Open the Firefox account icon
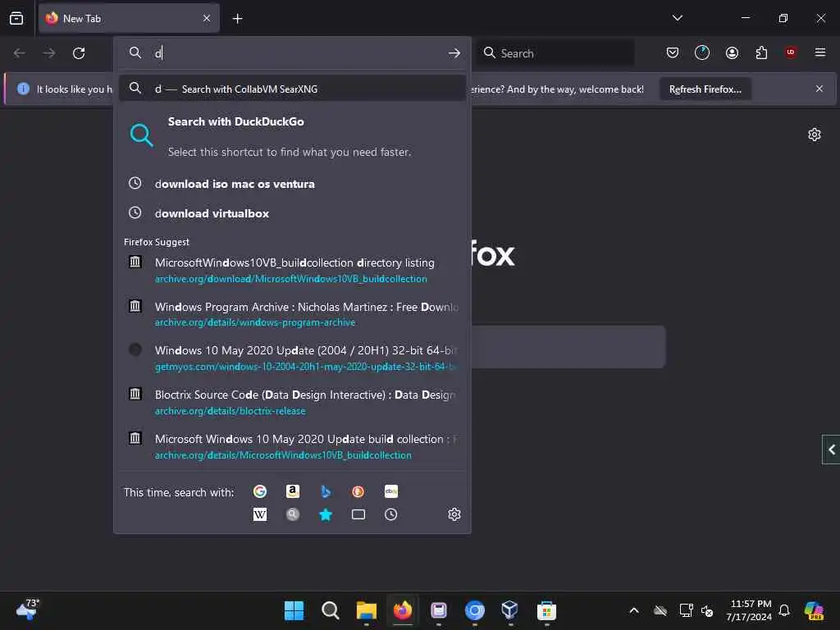Viewport: 840px width, 630px height. click(732, 52)
